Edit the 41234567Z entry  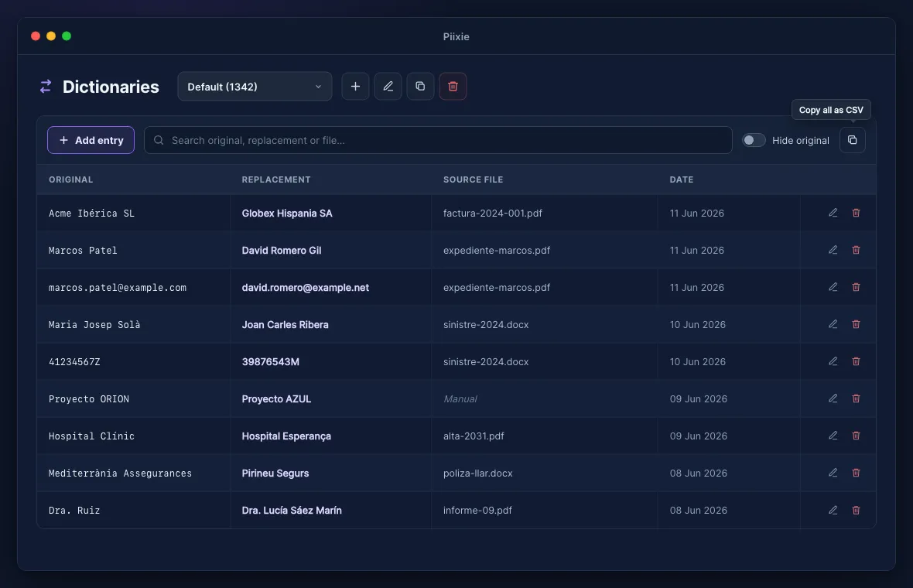pos(833,361)
